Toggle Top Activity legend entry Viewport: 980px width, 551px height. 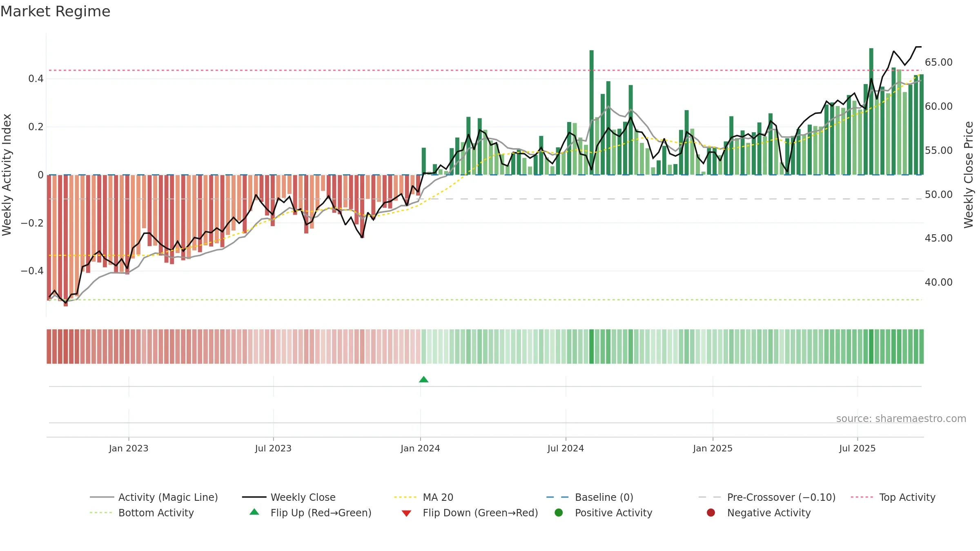pyautogui.click(x=893, y=497)
